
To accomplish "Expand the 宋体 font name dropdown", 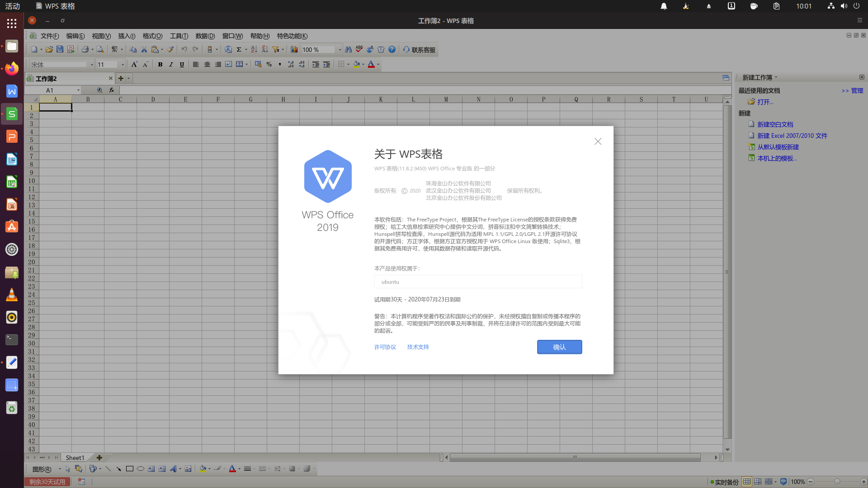I will pyautogui.click(x=92, y=65).
